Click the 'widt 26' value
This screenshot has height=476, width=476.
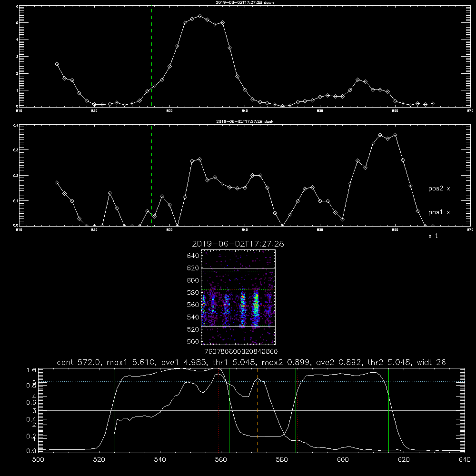click(x=431, y=362)
